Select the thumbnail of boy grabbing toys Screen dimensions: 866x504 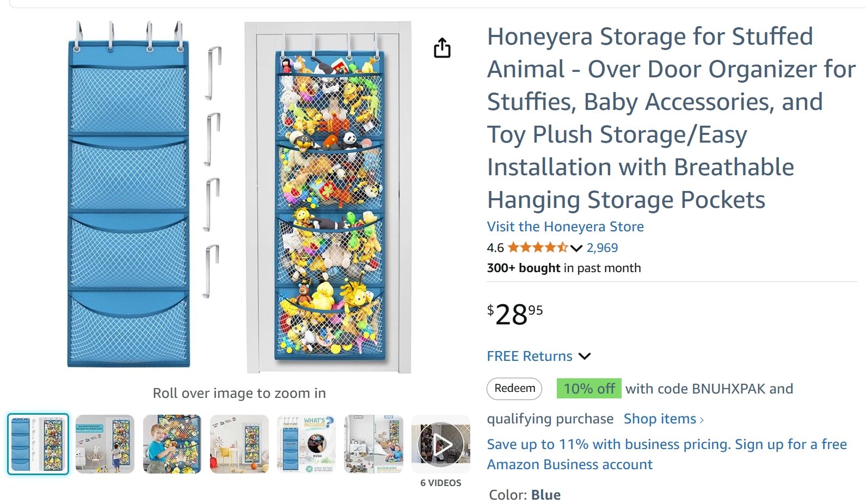[172, 444]
